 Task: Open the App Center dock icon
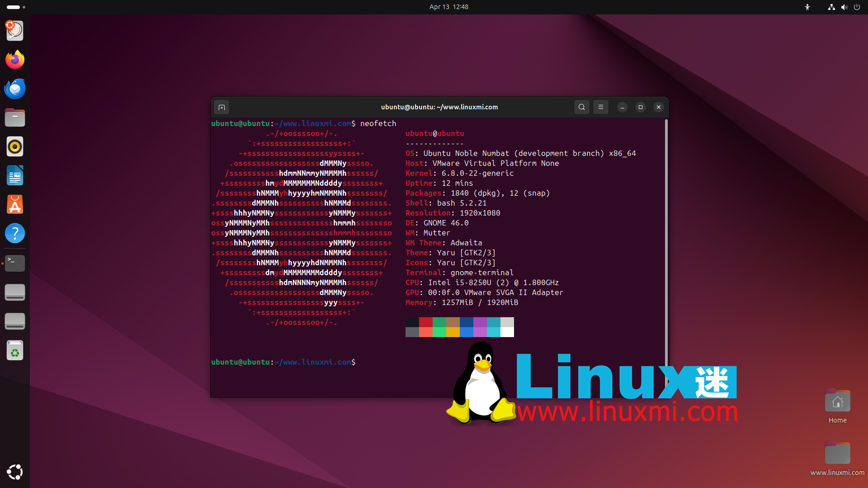pyautogui.click(x=14, y=204)
